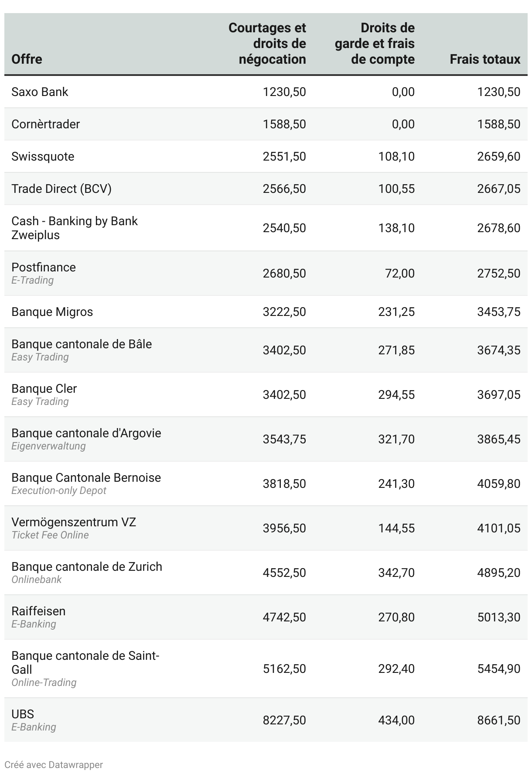Select Raiffeisen total fees 5013,30

(x=498, y=617)
